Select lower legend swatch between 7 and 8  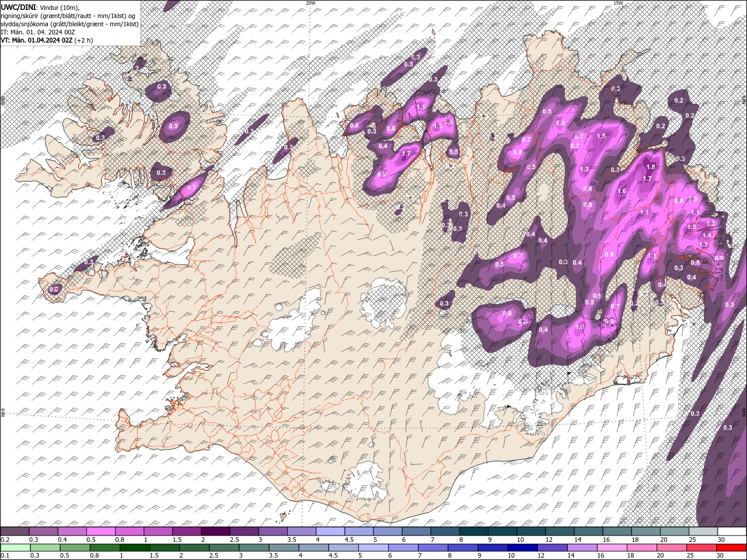(x=433, y=548)
